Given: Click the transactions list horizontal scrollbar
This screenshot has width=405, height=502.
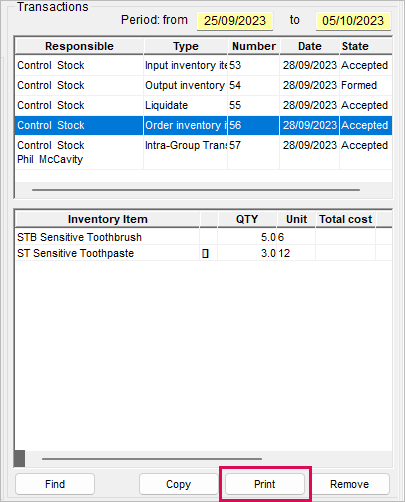Looking at the screenshot, I should click(x=196, y=190).
